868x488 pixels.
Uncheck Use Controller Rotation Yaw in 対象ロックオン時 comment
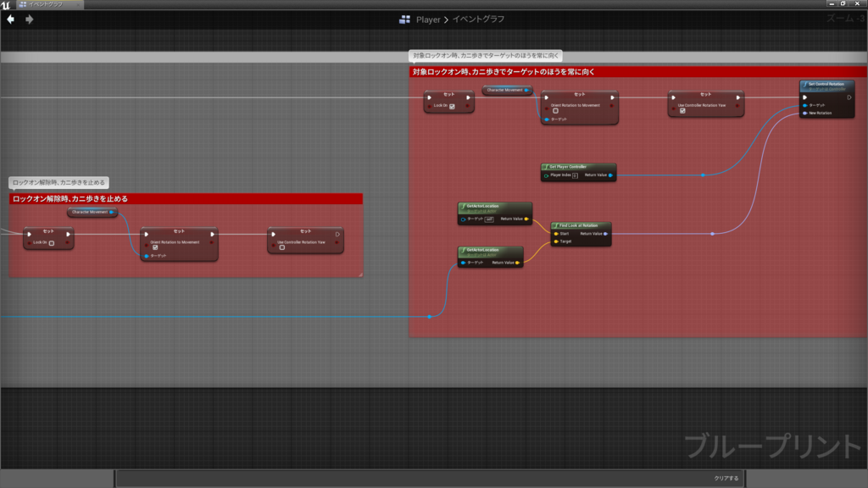pos(682,111)
